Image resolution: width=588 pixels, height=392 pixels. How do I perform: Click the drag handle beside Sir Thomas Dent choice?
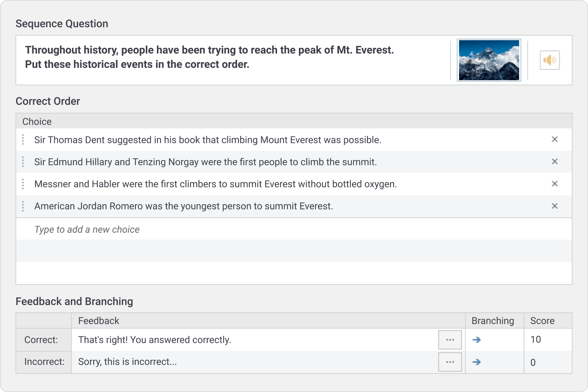[23, 139]
